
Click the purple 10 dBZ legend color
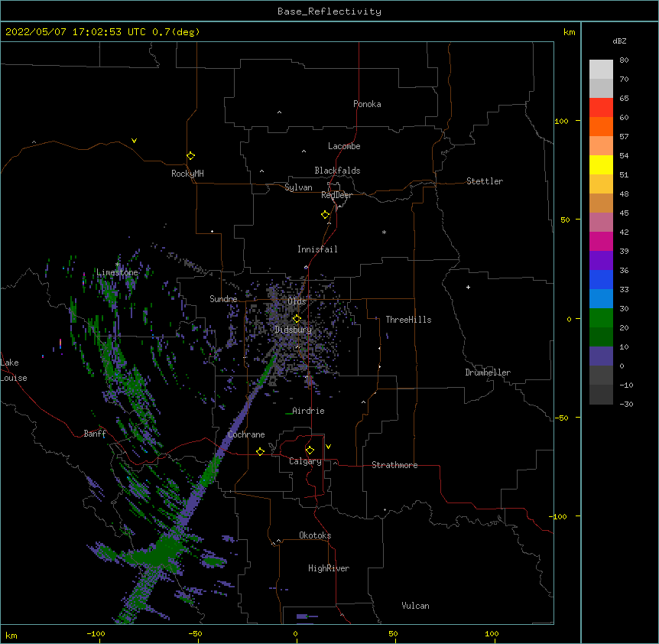tap(601, 356)
